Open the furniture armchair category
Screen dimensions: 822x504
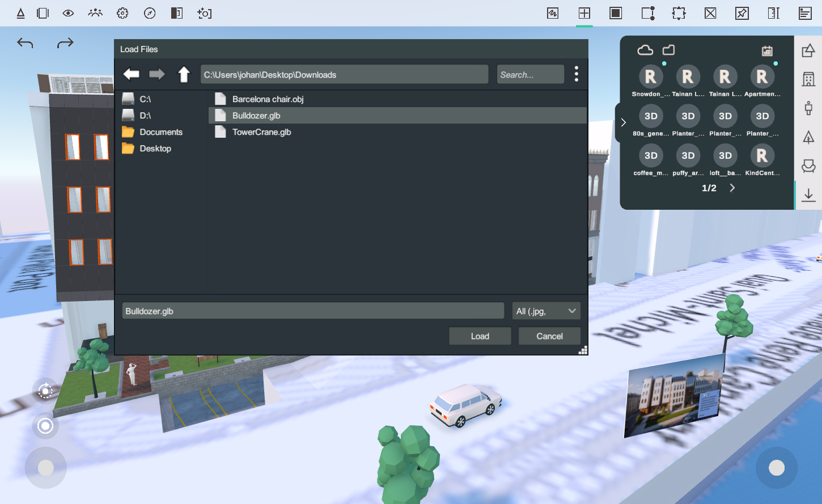coord(808,166)
